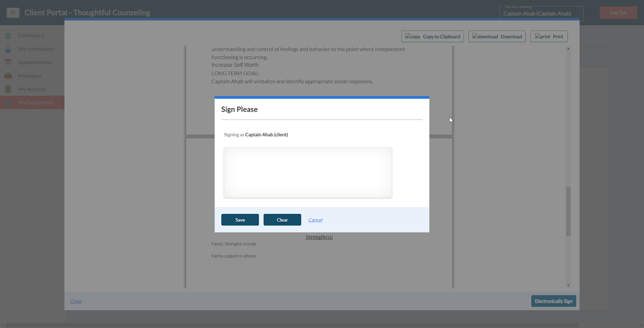
Task: Click the My Information person icon
Action: pos(8,49)
